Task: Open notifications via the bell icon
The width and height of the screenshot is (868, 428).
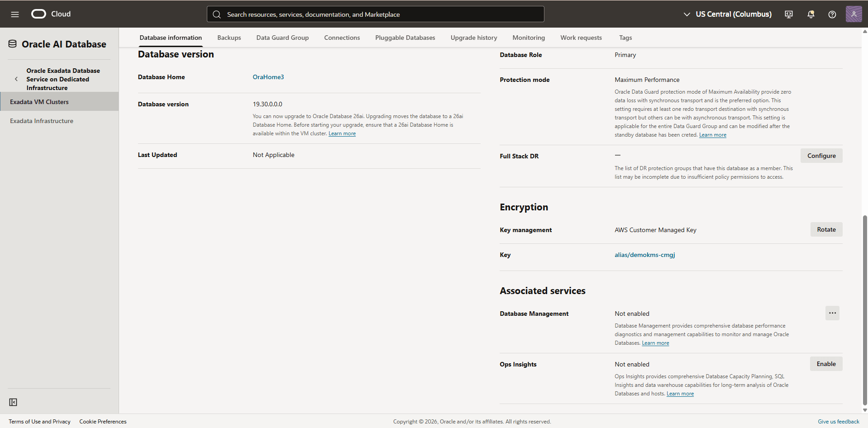Action: (x=810, y=14)
